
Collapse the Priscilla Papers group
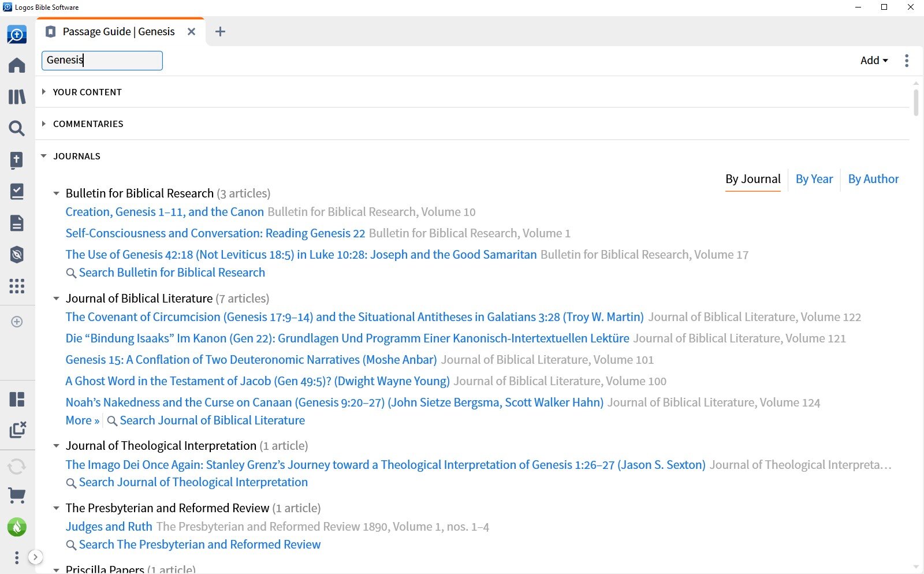56,569
